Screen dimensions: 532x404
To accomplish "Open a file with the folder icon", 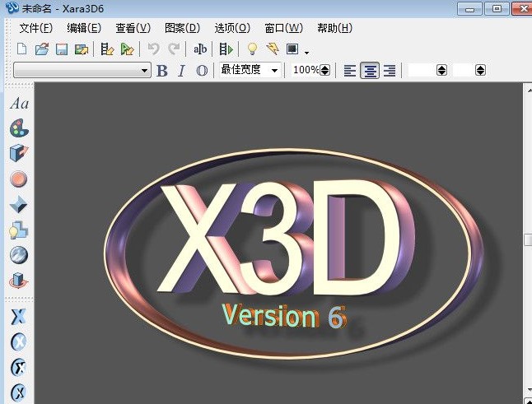I will point(42,49).
